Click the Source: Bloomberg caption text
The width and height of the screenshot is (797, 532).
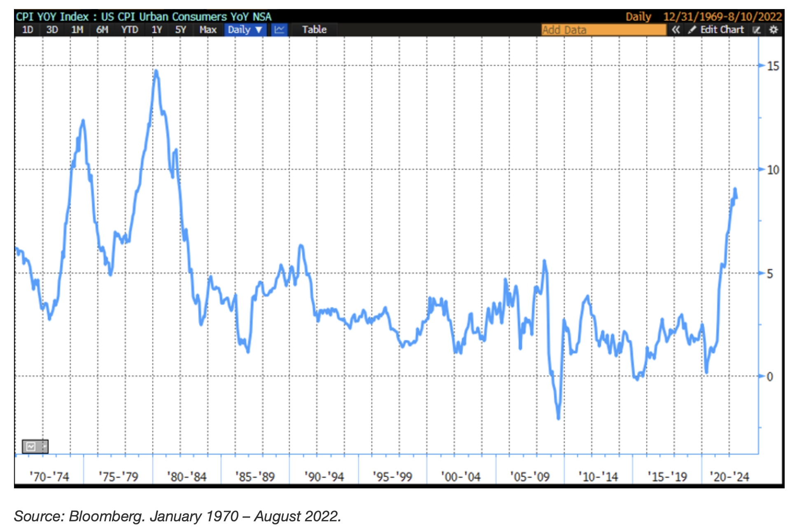(x=178, y=516)
